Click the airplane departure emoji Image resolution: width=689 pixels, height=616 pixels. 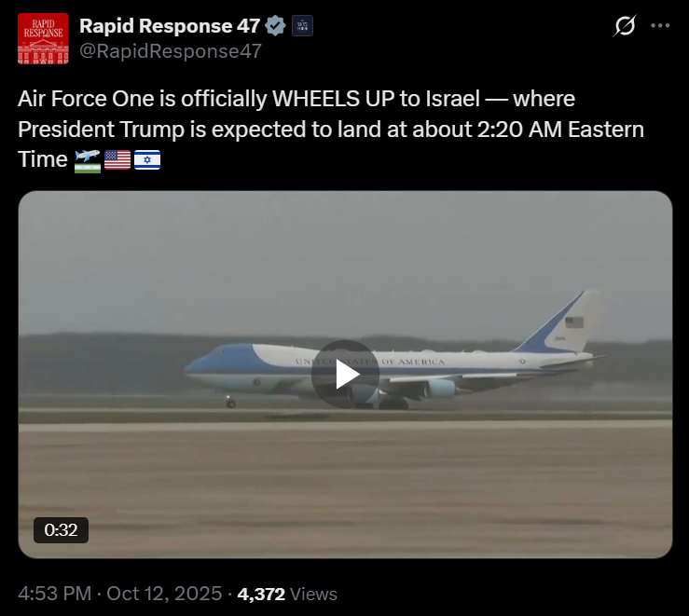88,160
